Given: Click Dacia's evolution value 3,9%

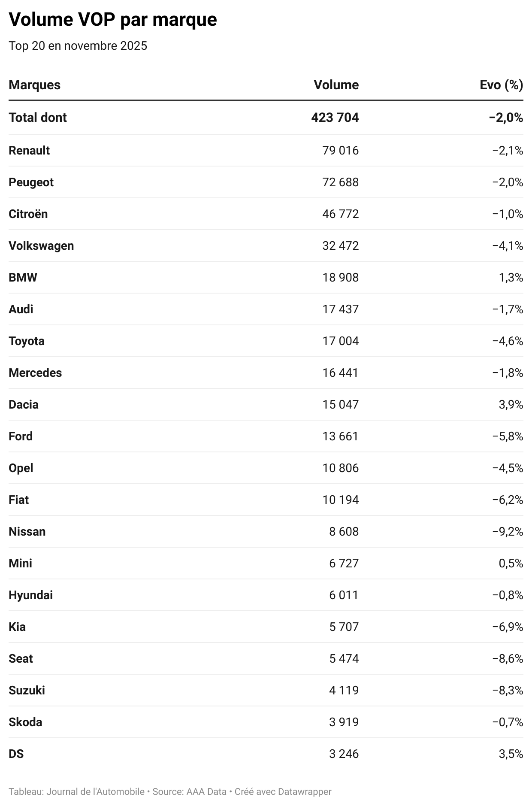Looking at the screenshot, I should click(511, 405).
